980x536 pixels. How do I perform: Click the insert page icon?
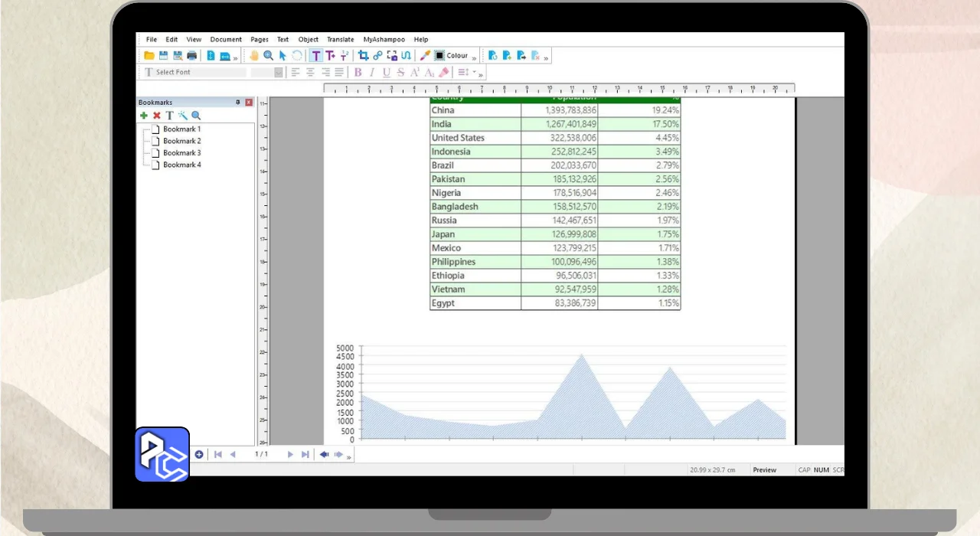point(507,55)
